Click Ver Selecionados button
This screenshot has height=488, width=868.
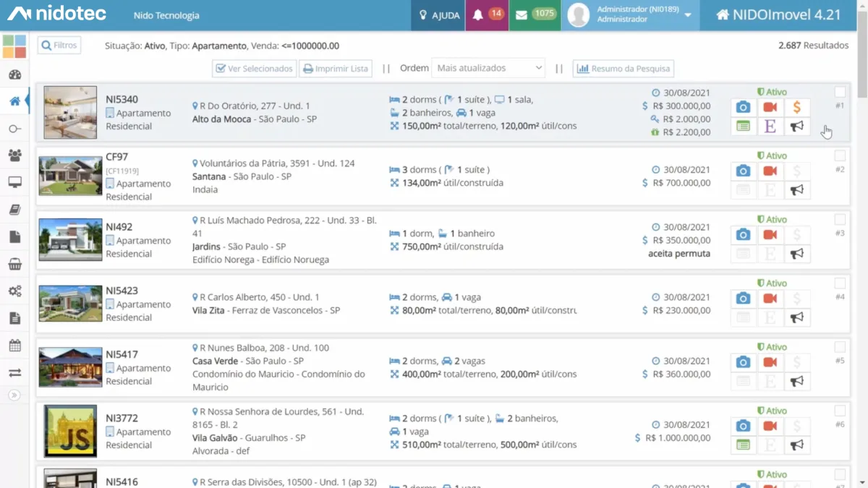[254, 69]
